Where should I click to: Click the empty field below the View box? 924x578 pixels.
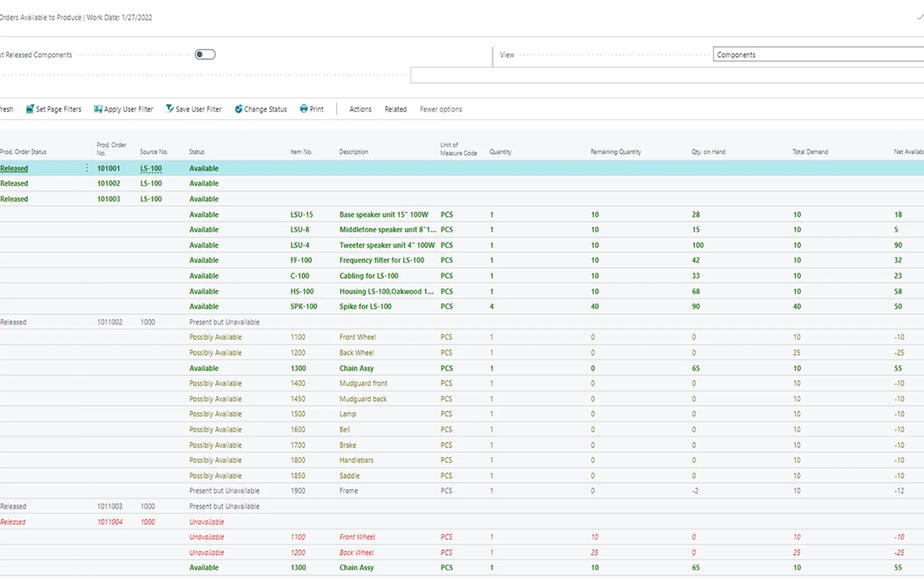click(667, 75)
